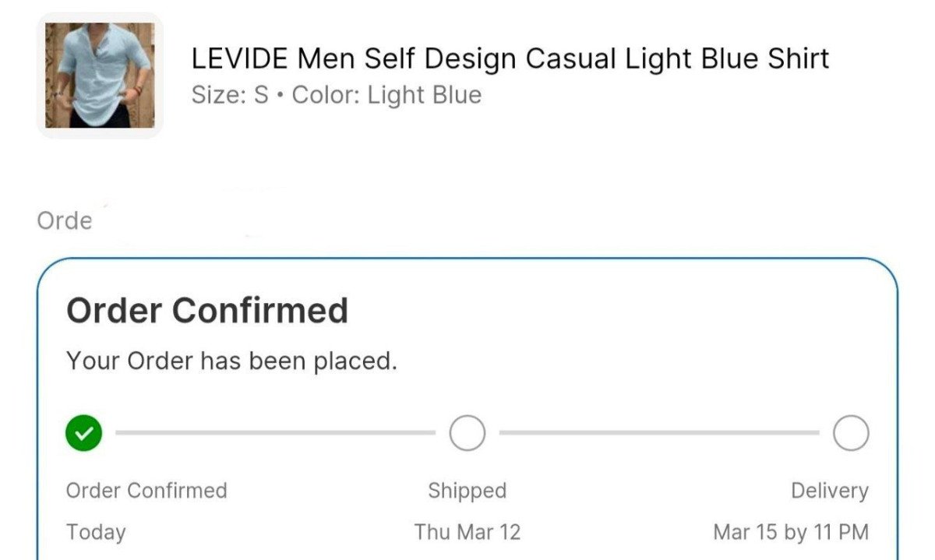Open the LEVIDE Men Self Design shirt title
The height and width of the screenshot is (560, 935).
click(510, 58)
